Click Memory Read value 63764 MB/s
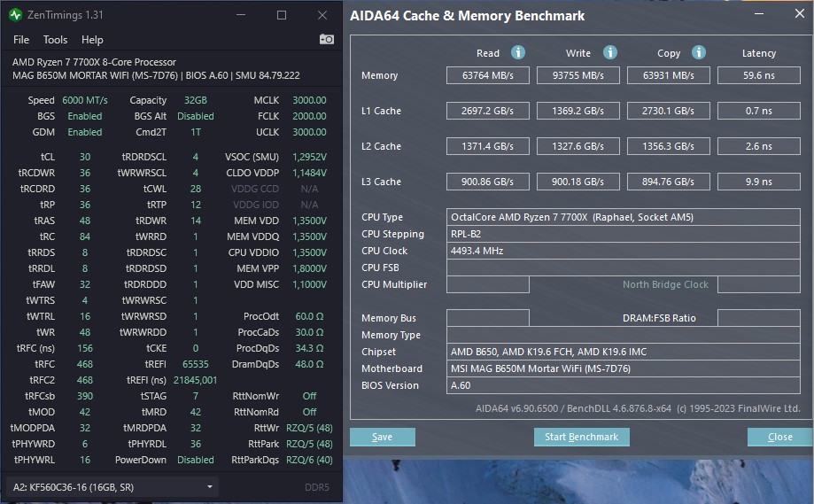 point(487,75)
